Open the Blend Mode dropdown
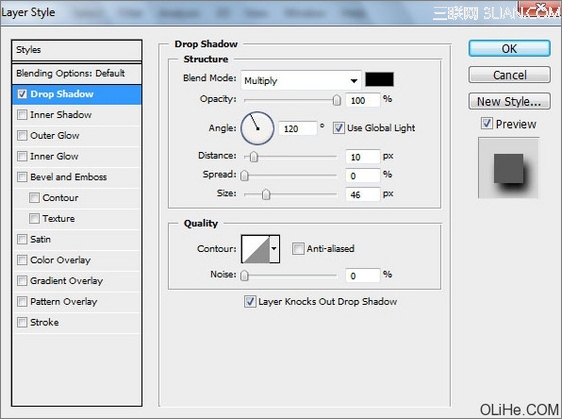The height and width of the screenshot is (419, 562). pyautogui.click(x=301, y=80)
